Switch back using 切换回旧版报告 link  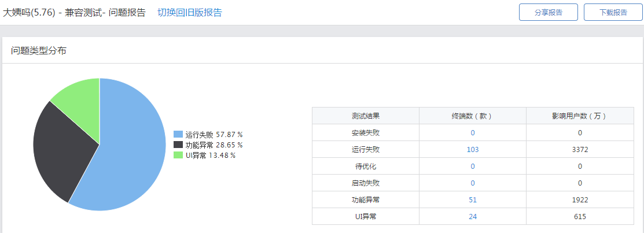pos(189,12)
